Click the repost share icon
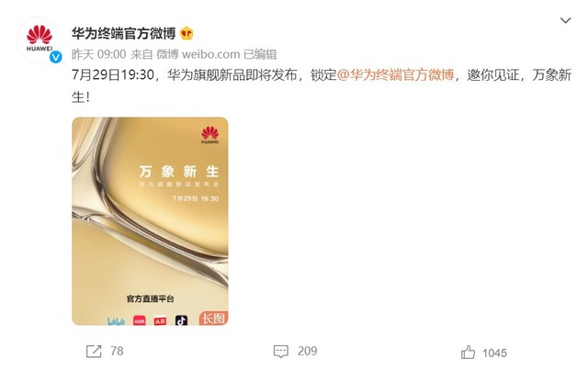Screen dimensions: 588x370 click(94, 352)
